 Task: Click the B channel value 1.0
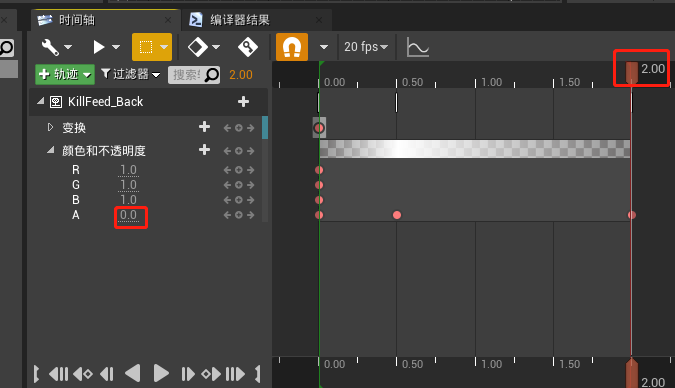(128, 200)
